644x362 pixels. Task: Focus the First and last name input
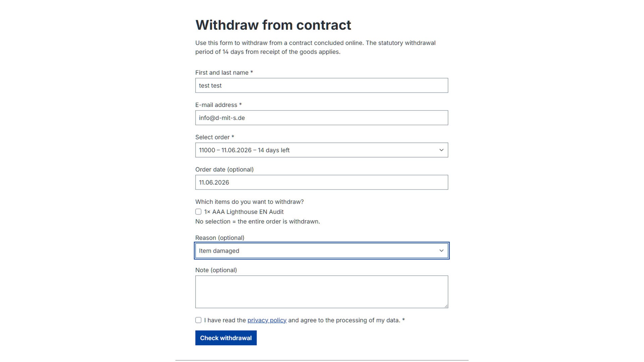pyautogui.click(x=322, y=85)
